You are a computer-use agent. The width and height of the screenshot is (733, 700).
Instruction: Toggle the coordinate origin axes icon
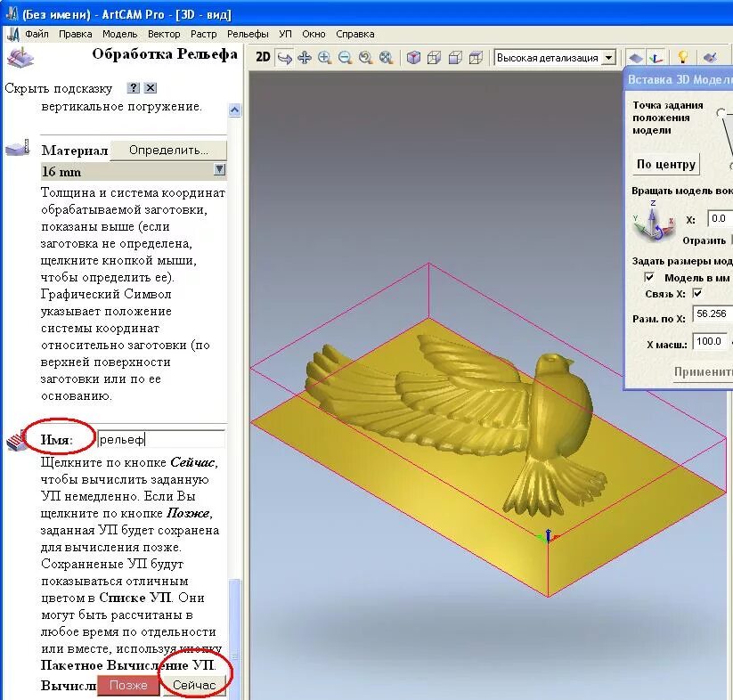[x=656, y=58]
